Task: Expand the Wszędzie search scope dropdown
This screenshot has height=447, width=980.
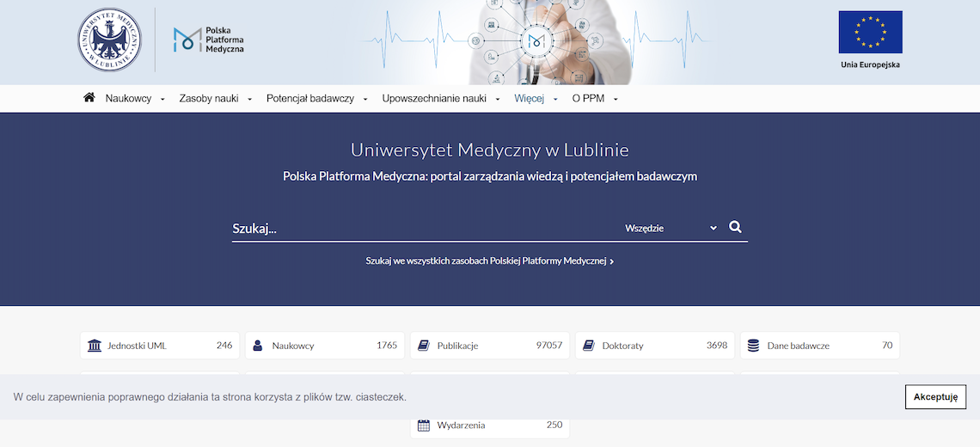Action: pos(671,228)
